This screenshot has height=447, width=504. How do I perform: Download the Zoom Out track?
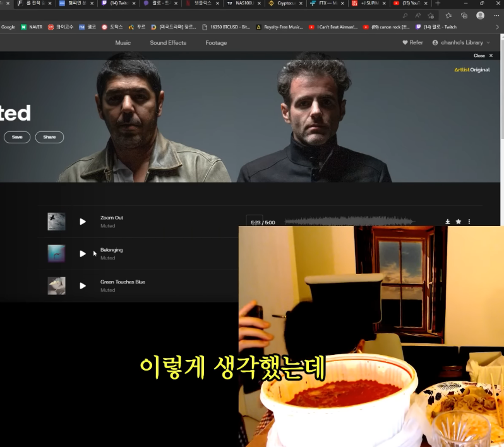(447, 222)
